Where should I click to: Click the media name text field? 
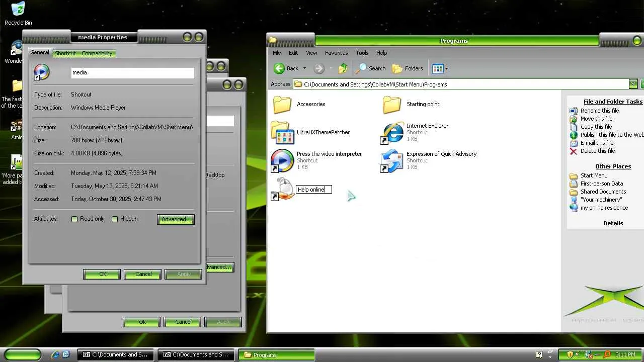[x=132, y=73]
